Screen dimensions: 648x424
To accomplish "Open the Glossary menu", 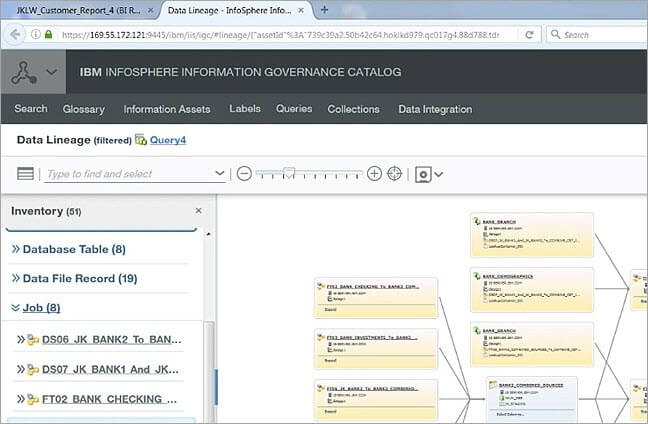I will [83, 109].
